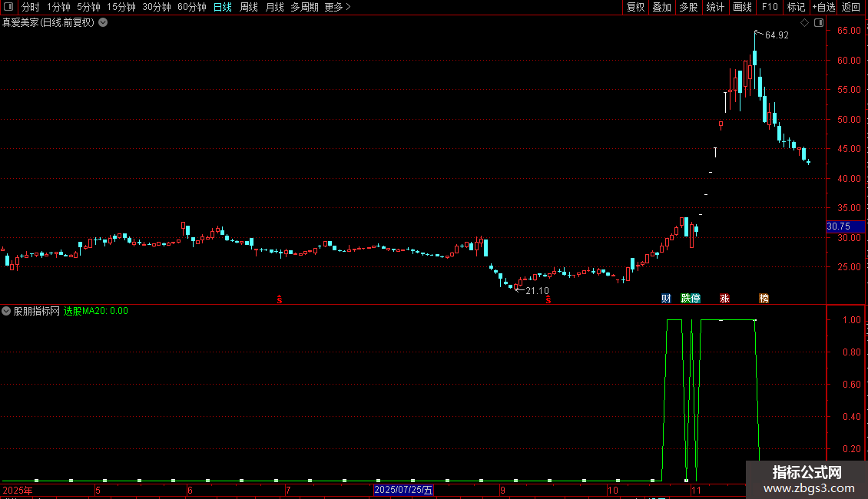Click the 2025年 label on time axis

click(x=18, y=490)
